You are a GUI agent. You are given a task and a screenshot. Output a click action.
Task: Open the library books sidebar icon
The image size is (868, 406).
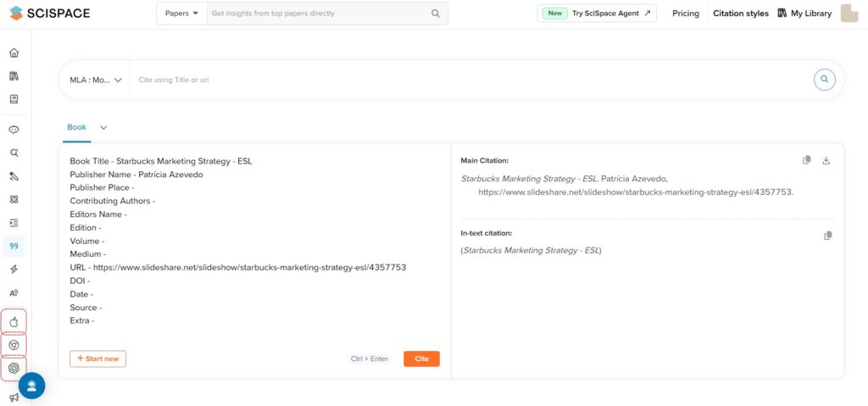[14, 76]
